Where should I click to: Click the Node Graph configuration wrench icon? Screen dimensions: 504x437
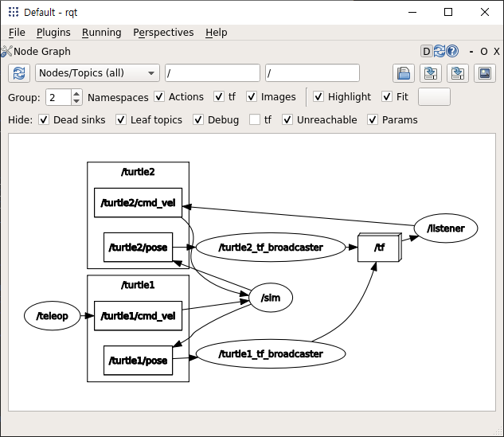click(6, 52)
